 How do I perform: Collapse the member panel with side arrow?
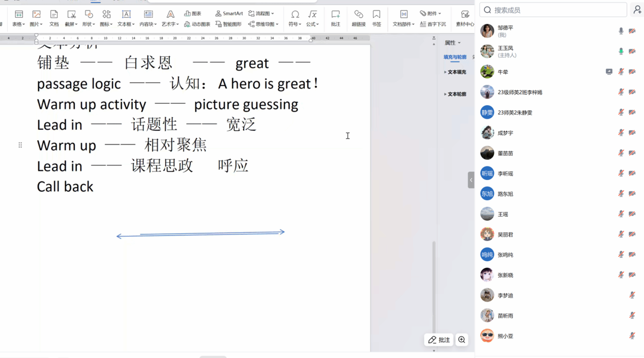coord(471,180)
